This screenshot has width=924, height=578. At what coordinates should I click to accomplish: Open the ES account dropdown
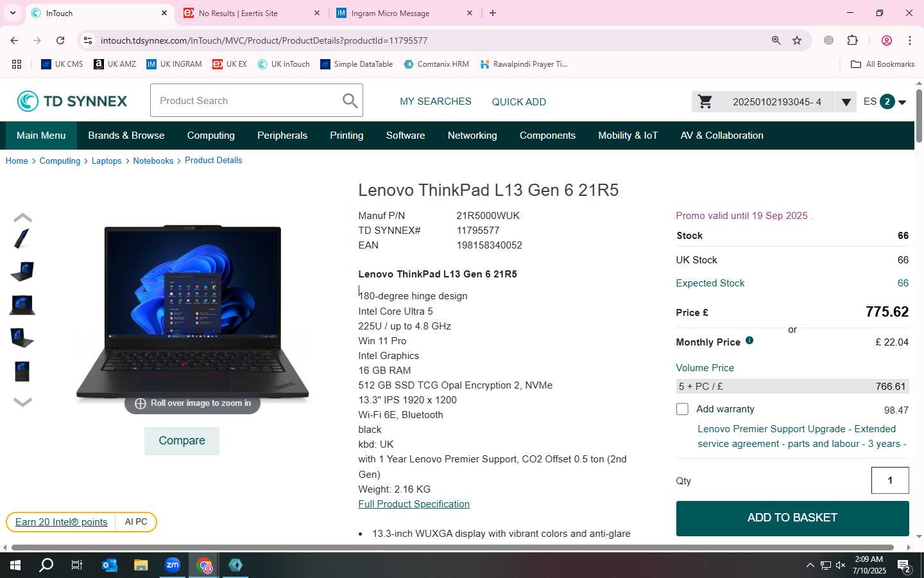884,101
